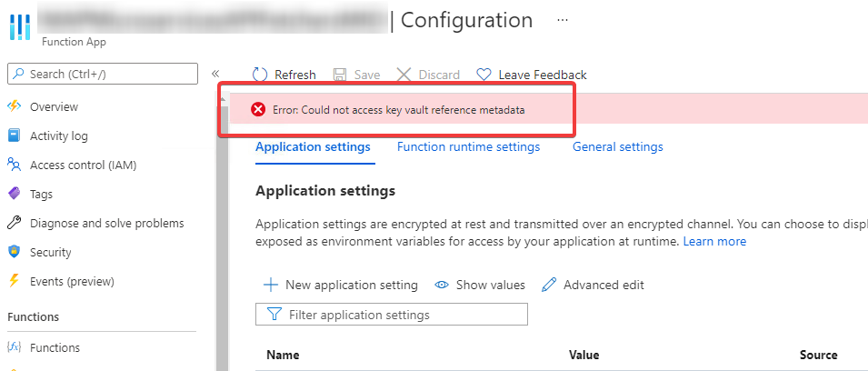The image size is (868, 371).
Task: Toggle Show values for application settings
Action: pyautogui.click(x=480, y=286)
